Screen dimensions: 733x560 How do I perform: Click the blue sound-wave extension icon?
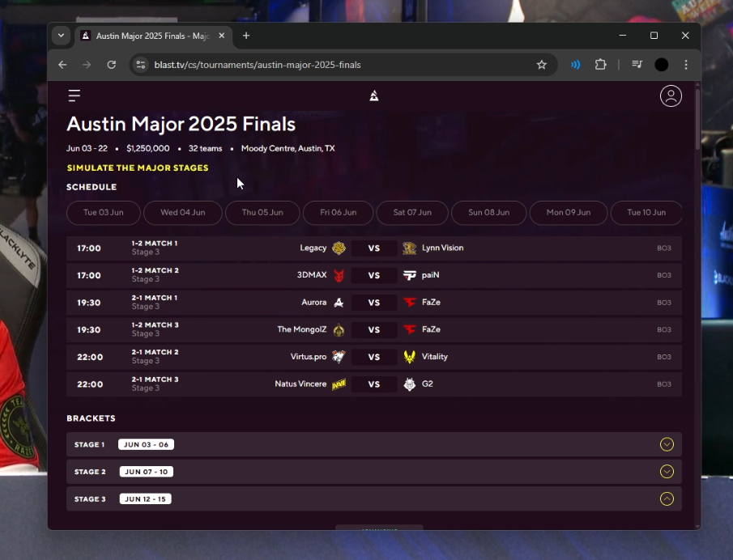pyautogui.click(x=575, y=65)
